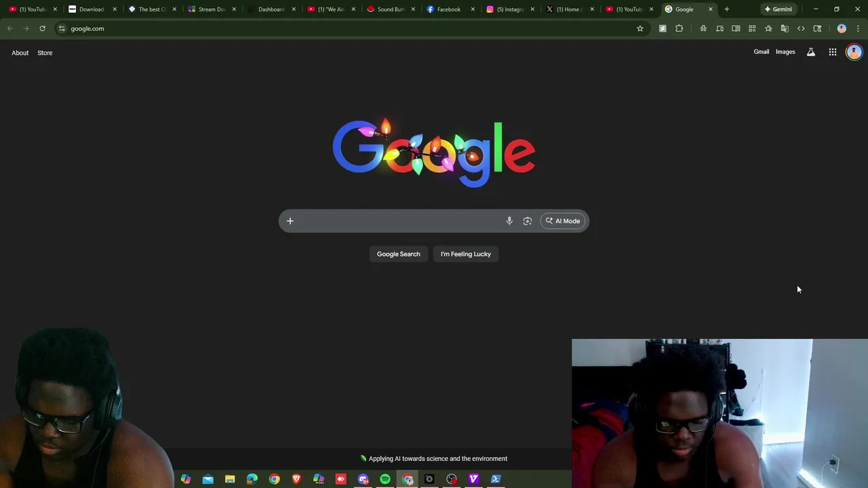Open Discord from the taskbar
The image size is (868, 488).
click(363, 479)
